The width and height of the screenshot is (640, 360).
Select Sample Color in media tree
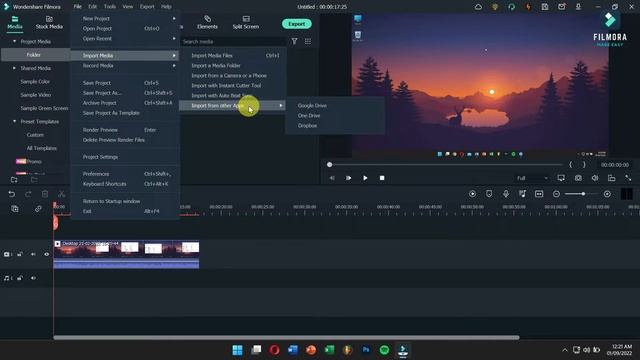point(35,82)
